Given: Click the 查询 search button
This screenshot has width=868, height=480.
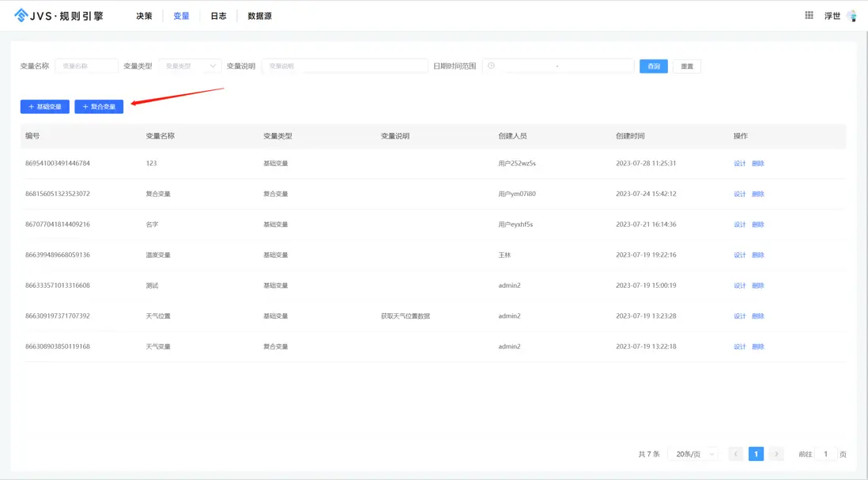Looking at the screenshot, I should (x=653, y=66).
